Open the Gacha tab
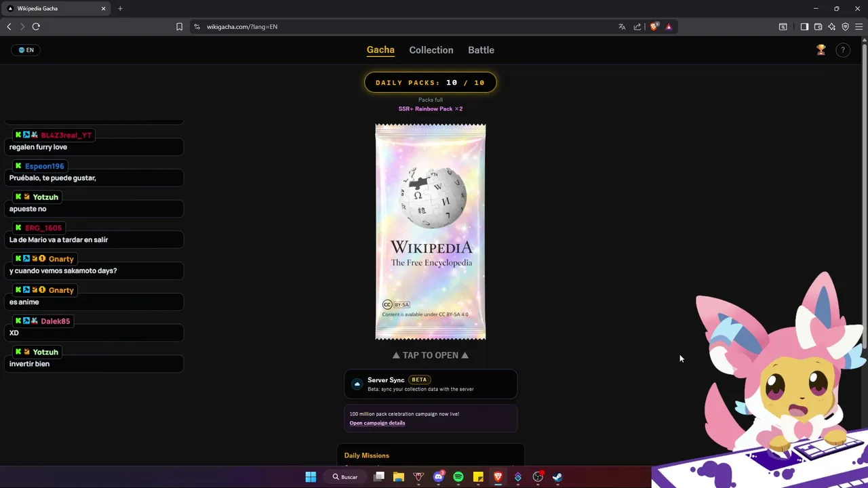Viewport: 868px width, 488px height. click(x=380, y=50)
